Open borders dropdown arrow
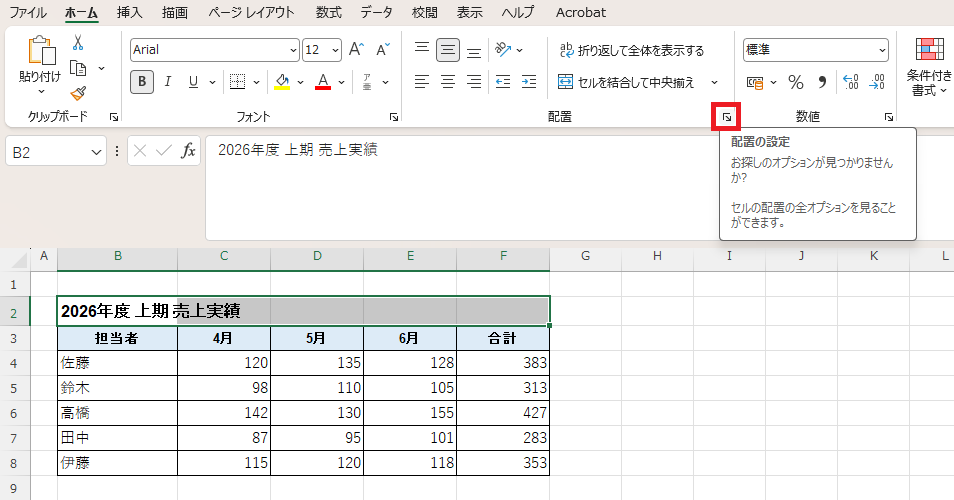The image size is (954, 500). 256,82
